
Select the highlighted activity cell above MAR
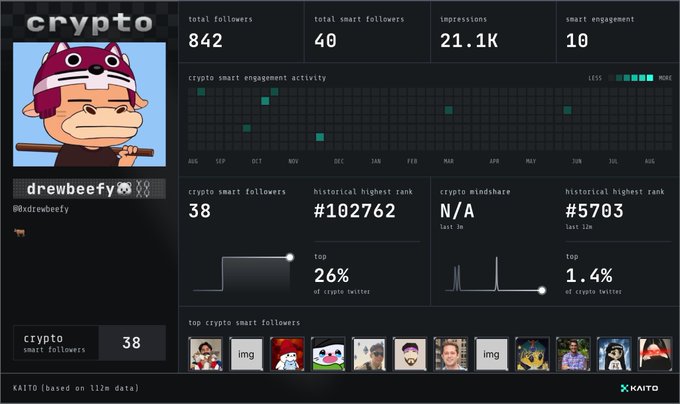click(449, 110)
